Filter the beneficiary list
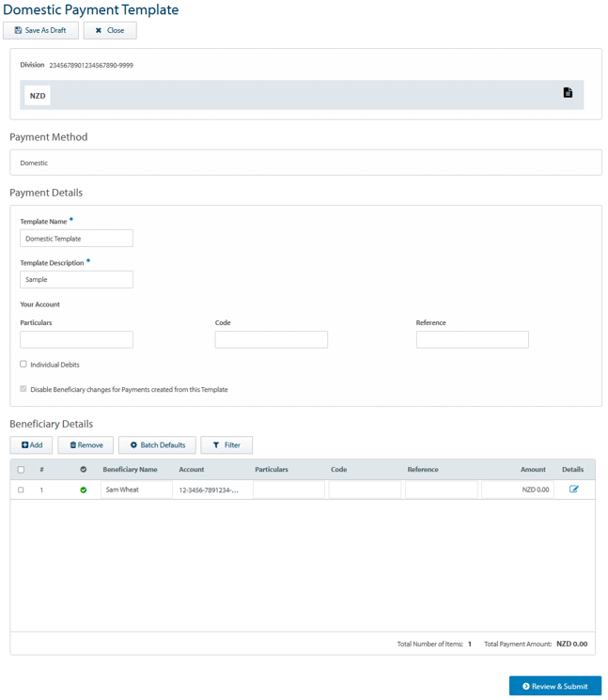 tap(226, 445)
